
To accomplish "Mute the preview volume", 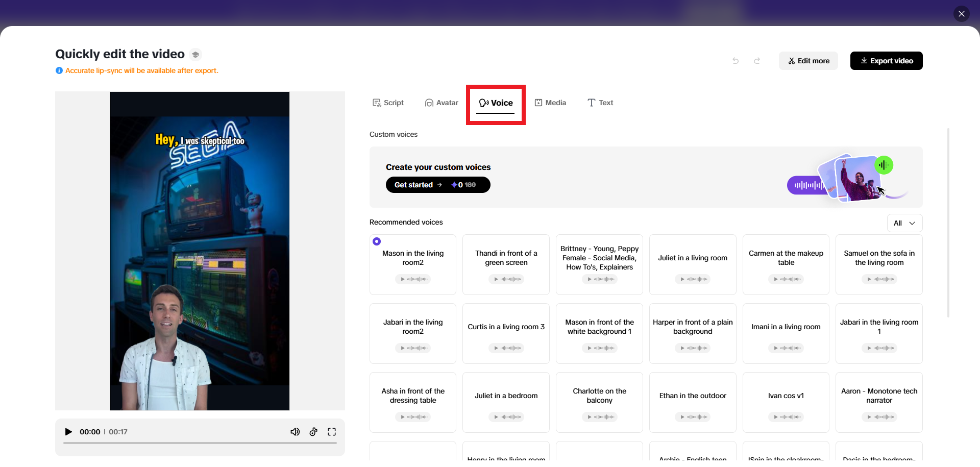I will click(x=295, y=432).
